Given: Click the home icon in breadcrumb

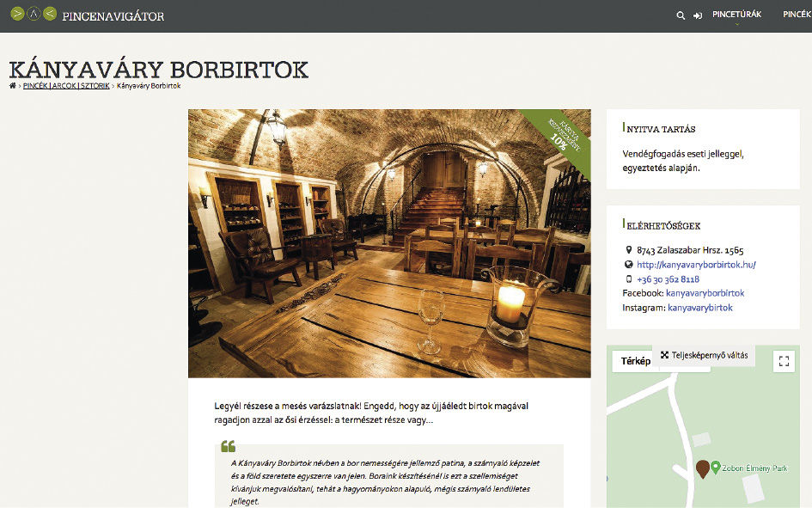Looking at the screenshot, I should click(x=13, y=86).
